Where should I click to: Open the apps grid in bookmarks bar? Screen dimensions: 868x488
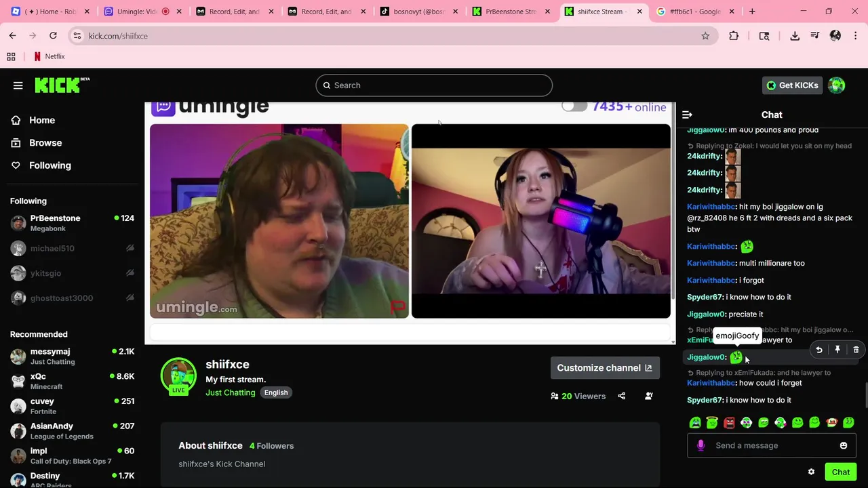click(11, 56)
